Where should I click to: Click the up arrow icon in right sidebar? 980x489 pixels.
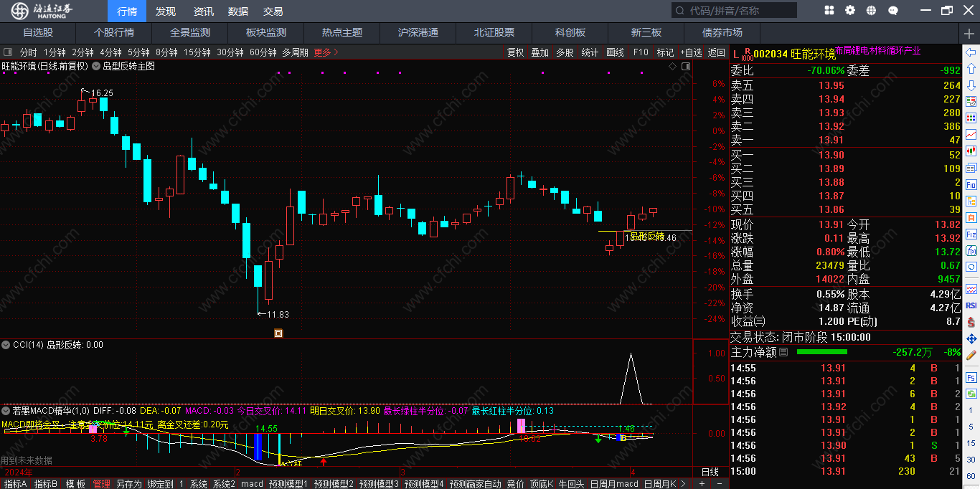(x=971, y=69)
